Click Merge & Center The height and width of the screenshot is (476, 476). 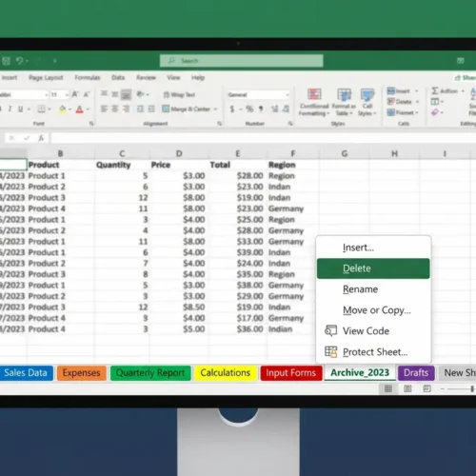coord(187,109)
